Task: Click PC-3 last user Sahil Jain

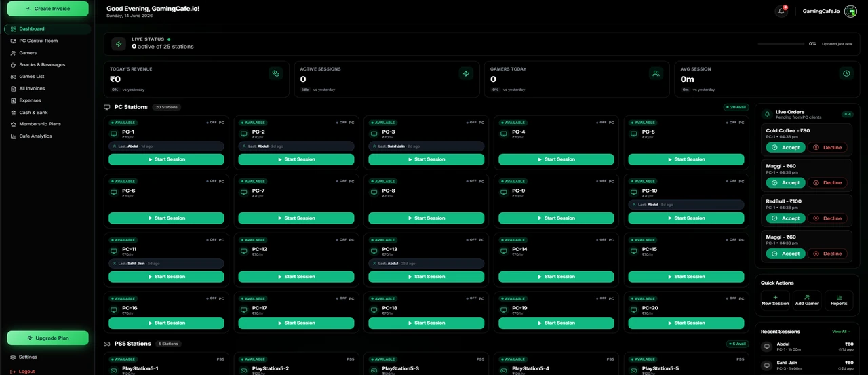Action: point(426,146)
